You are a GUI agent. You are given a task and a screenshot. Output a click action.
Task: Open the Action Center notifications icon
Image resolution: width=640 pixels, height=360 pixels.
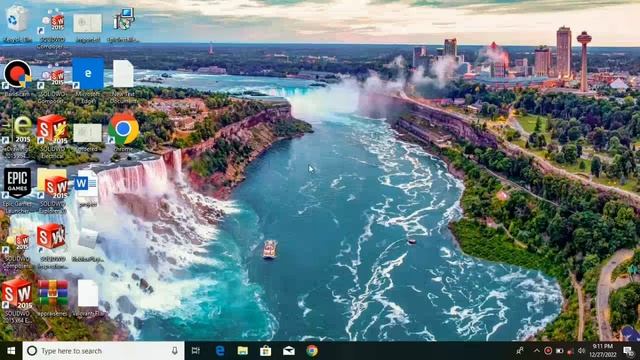[x=629, y=351]
